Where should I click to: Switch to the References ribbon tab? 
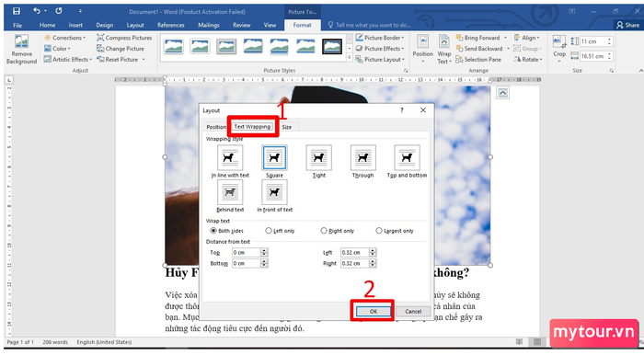[x=171, y=25]
